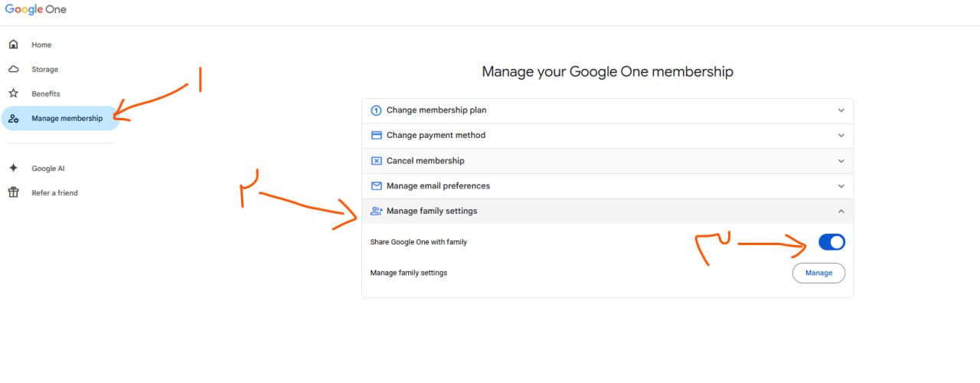
Task: Click the Cancel membership X icon
Action: (x=376, y=161)
